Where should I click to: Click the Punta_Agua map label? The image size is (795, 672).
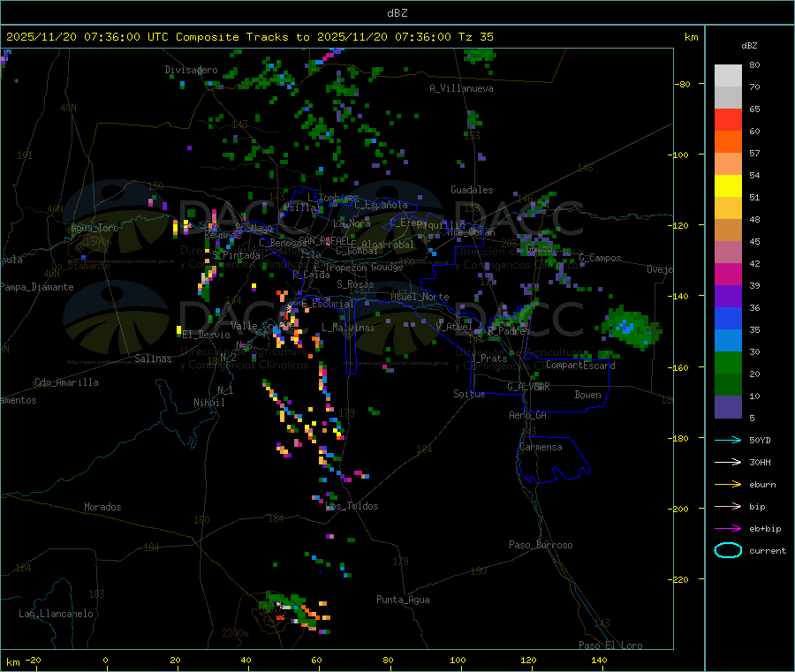[403, 600]
